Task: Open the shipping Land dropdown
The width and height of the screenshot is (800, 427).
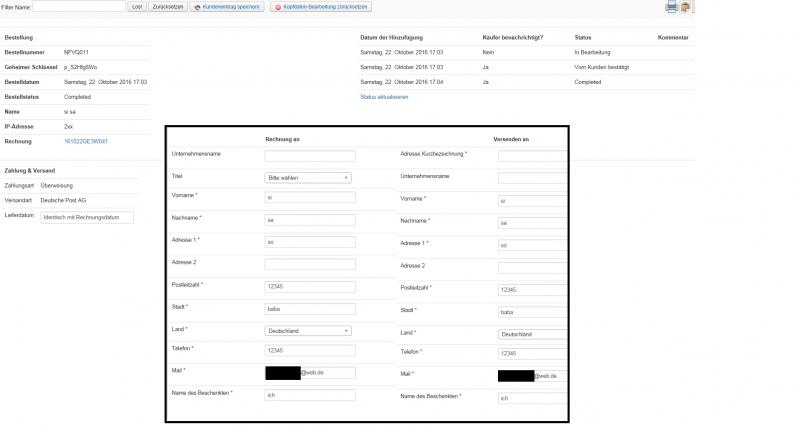Action: (532, 333)
